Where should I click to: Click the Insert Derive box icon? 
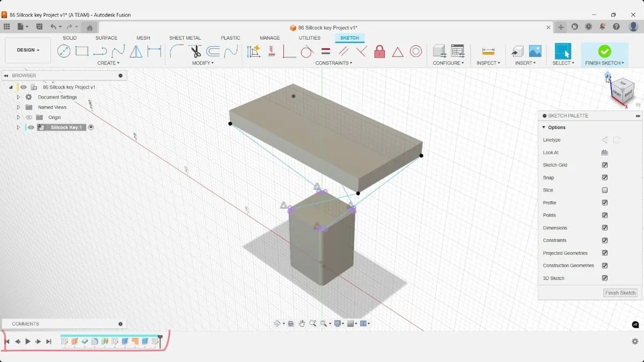pos(517,51)
